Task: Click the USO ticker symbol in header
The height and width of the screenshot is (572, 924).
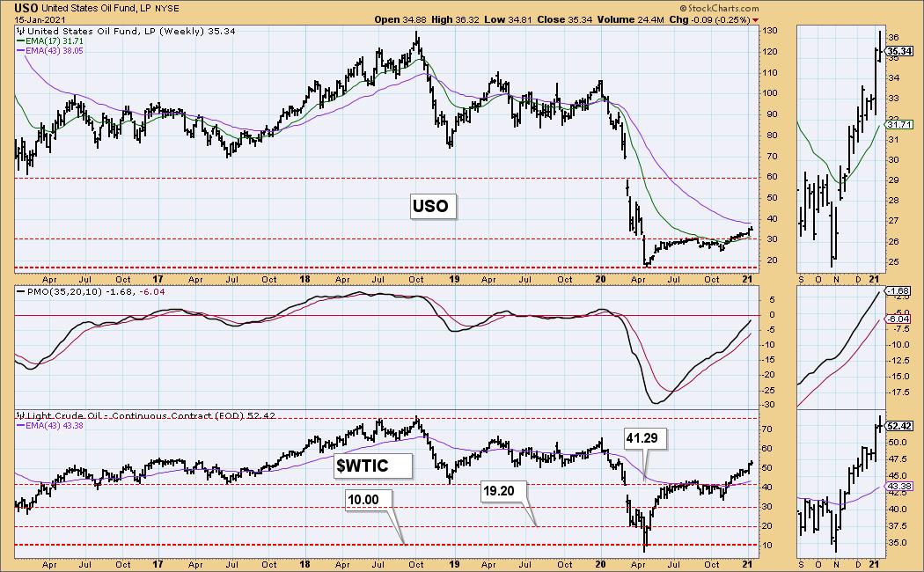Action: pos(26,8)
